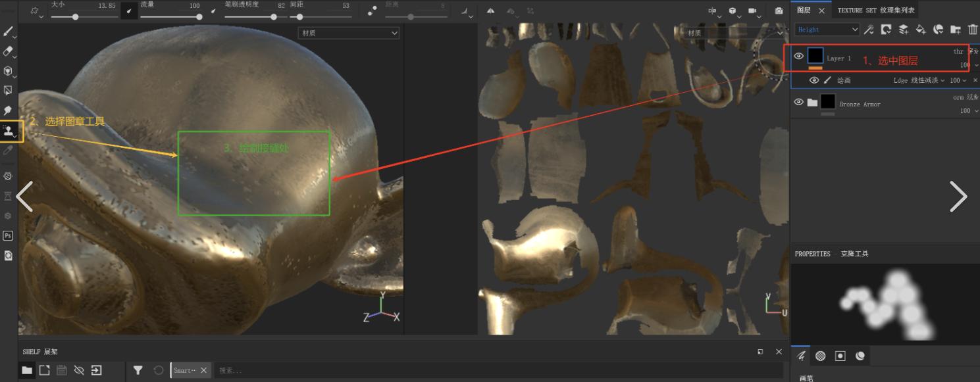
Task: Open the 材质 dropdown in 3D viewport
Action: (349, 33)
